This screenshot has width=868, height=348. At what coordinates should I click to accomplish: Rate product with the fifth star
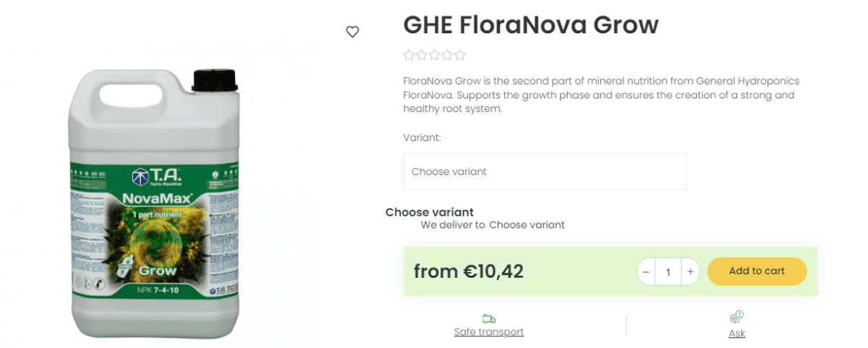(x=460, y=55)
